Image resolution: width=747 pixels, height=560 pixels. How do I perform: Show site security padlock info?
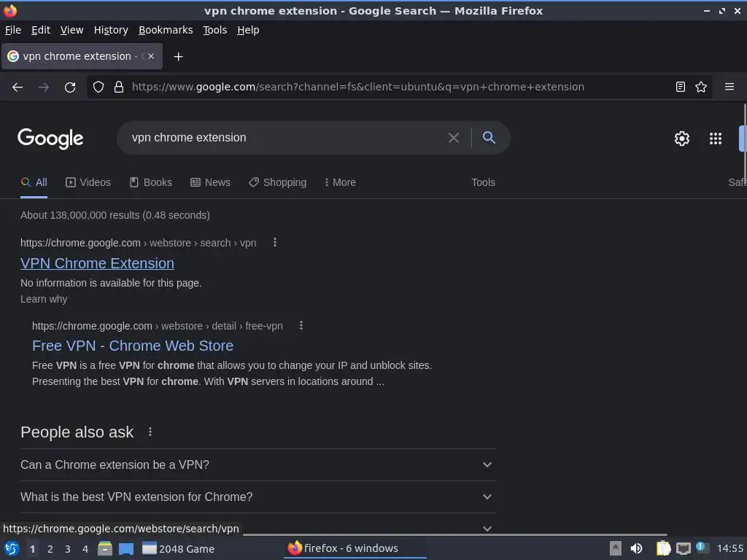pyautogui.click(x=119, y=87)
